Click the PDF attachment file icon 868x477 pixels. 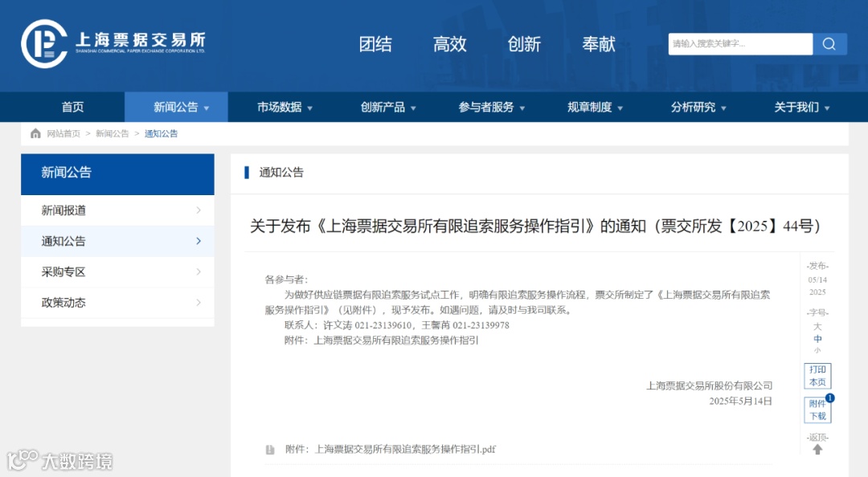(x=270, y=450)
